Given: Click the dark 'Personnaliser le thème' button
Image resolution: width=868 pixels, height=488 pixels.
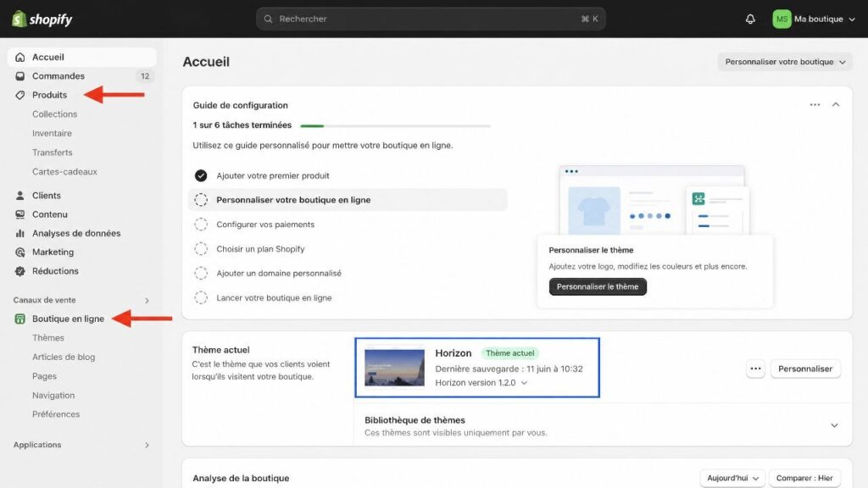Looking at the screenshot, I should click(x=598, y=286).
